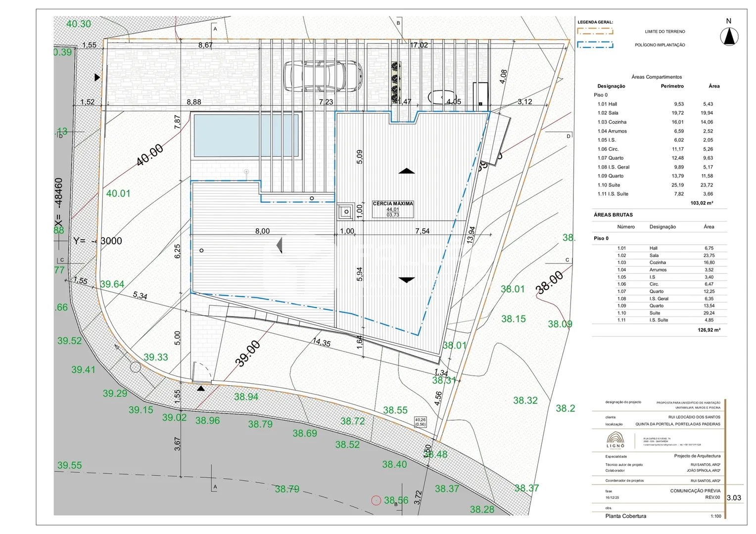Click the orange dashed Limite do Terreno legend line
The height and width of the screenshot is (534, 756).
point(595,31)
